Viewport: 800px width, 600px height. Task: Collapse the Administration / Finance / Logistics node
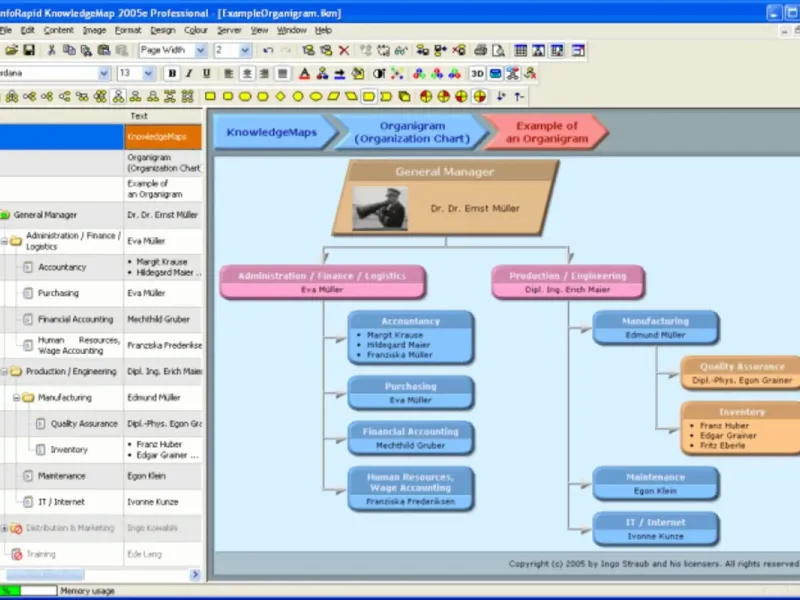click(x=4, y=241)
